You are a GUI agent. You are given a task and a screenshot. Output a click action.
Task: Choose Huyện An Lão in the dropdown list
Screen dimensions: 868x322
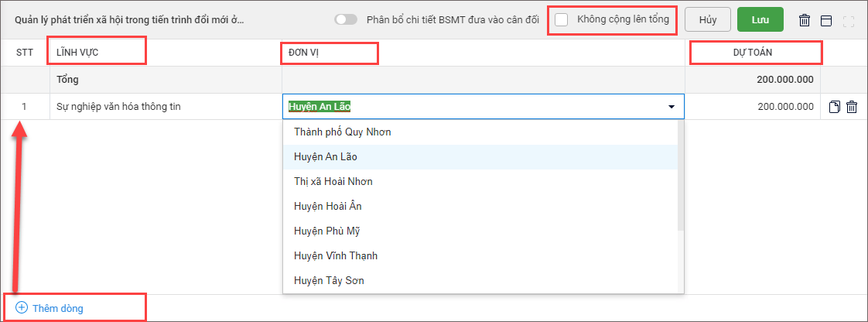point(326,156)
